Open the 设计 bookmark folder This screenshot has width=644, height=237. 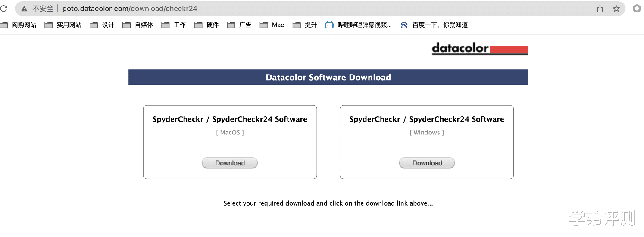[102, 25]
